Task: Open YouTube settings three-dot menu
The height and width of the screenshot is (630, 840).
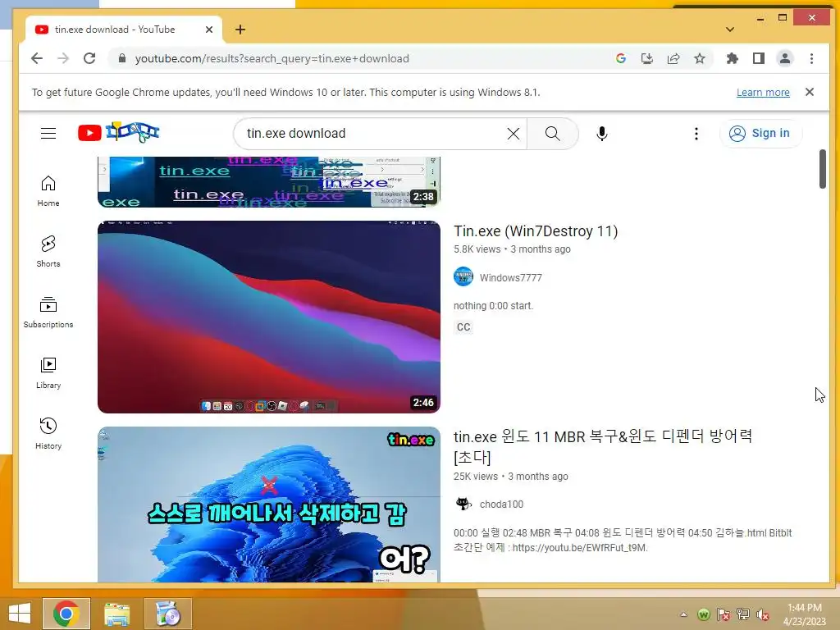Action: click(696, 134)
